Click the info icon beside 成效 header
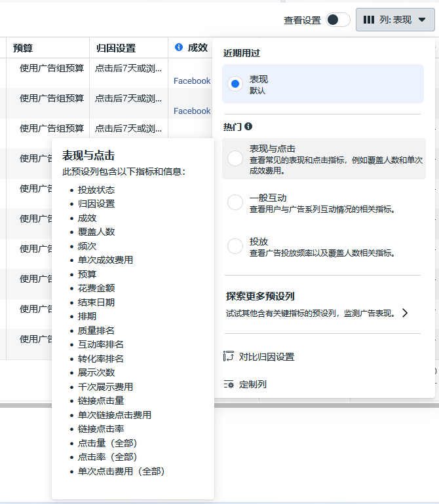Image resolution: width=439 pixels, height=504 pixels. point(179,47)
